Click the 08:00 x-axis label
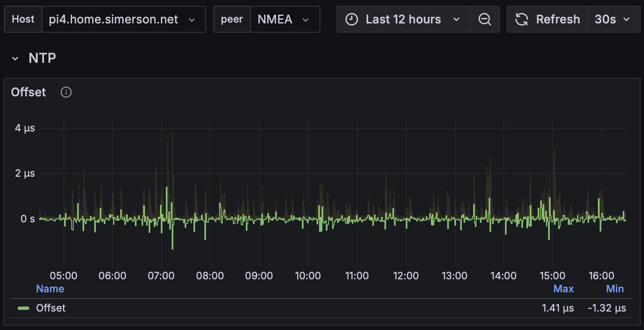This screenshot has width=644, height=330. (210, 276)
